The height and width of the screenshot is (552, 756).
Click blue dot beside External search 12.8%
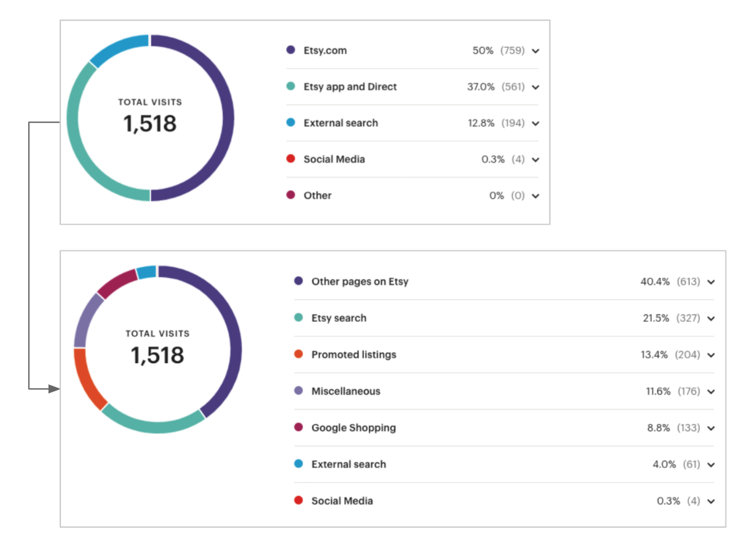click(x=291, y=122)
